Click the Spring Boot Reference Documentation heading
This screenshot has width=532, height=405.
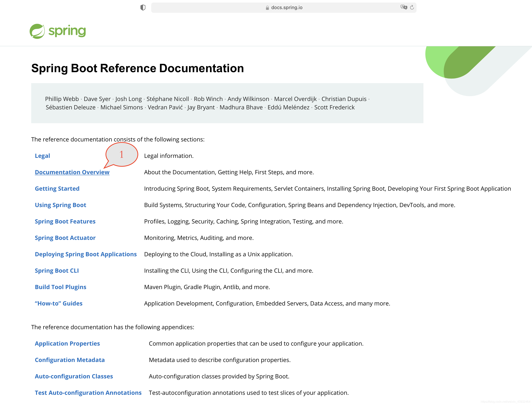point(138,68)
